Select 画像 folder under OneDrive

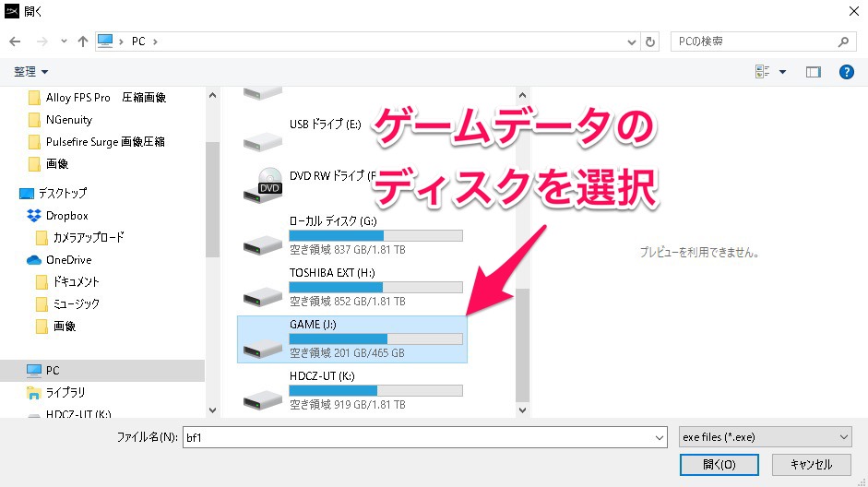coord(55,326)
